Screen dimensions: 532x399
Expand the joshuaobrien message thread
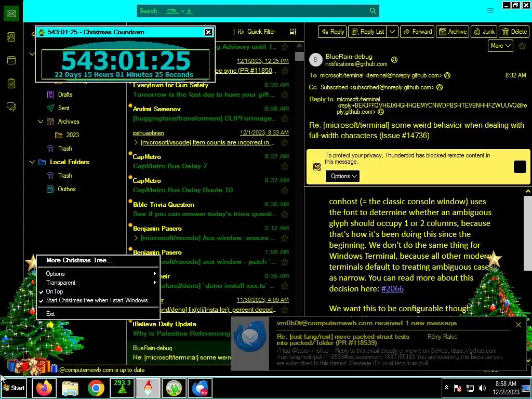pyautogui.click(x=136, y=142)
